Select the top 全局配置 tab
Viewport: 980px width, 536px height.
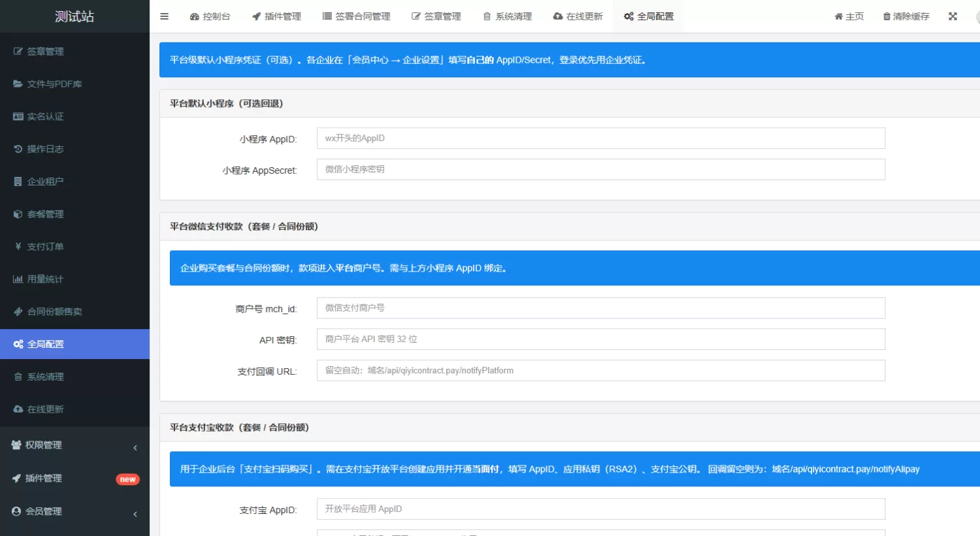click(648, 16)
